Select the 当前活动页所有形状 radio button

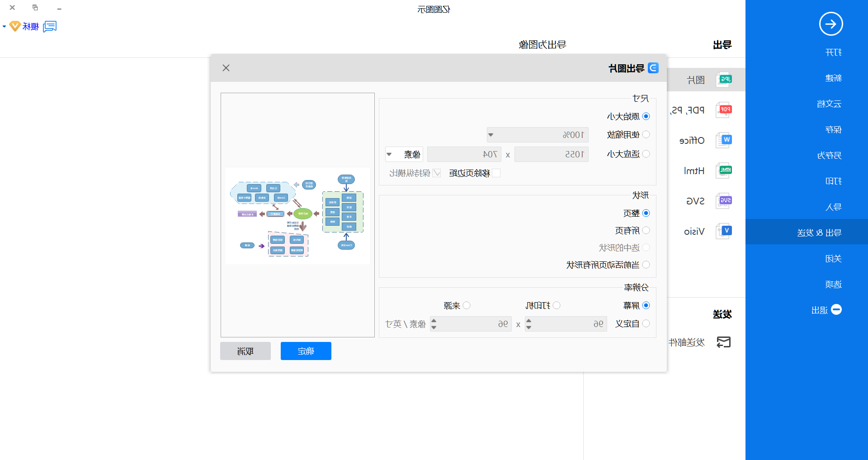click(646, 265)
